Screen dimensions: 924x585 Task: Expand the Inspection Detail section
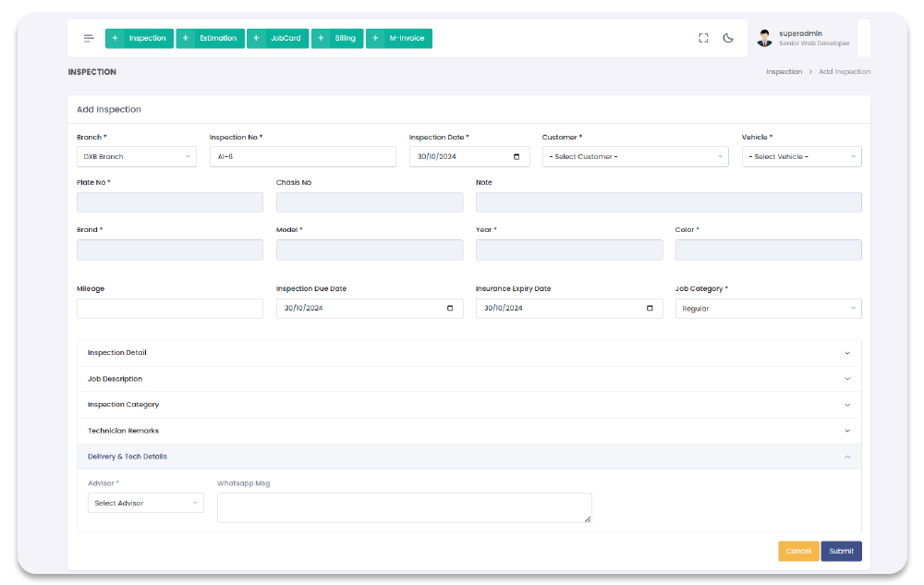468,353
